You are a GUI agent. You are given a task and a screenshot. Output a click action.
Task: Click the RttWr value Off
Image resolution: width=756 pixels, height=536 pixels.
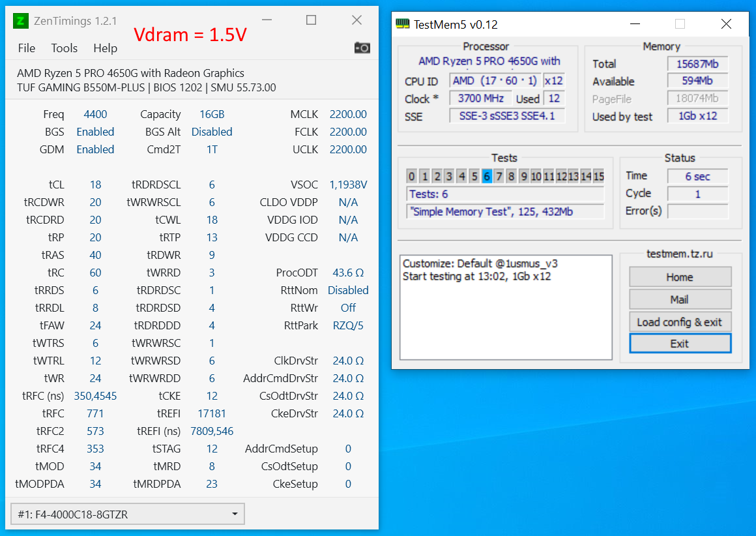click(x=348, y=308)
